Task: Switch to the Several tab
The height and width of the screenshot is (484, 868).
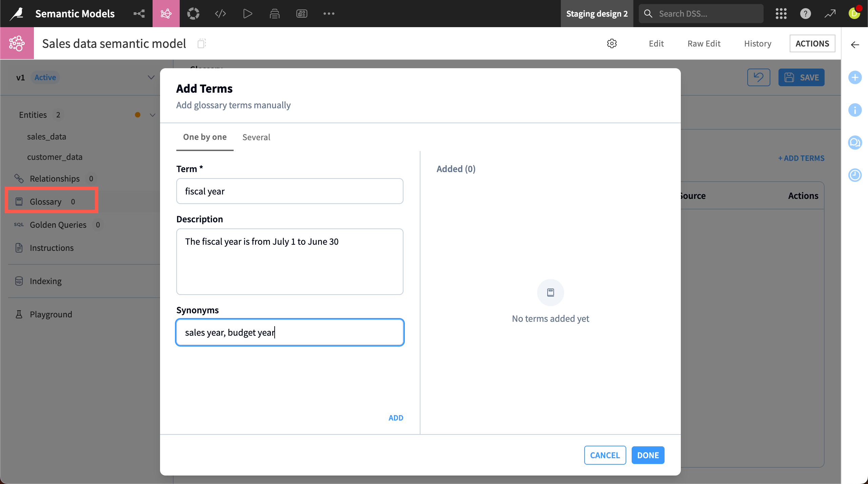Action: pos(256,137)
